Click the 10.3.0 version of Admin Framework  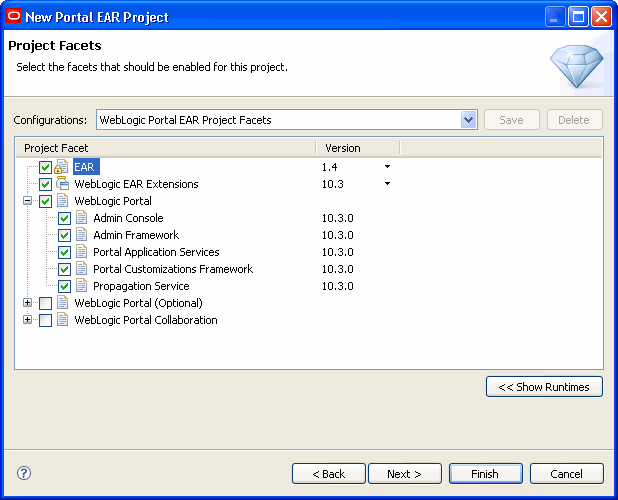coord(337,235)
